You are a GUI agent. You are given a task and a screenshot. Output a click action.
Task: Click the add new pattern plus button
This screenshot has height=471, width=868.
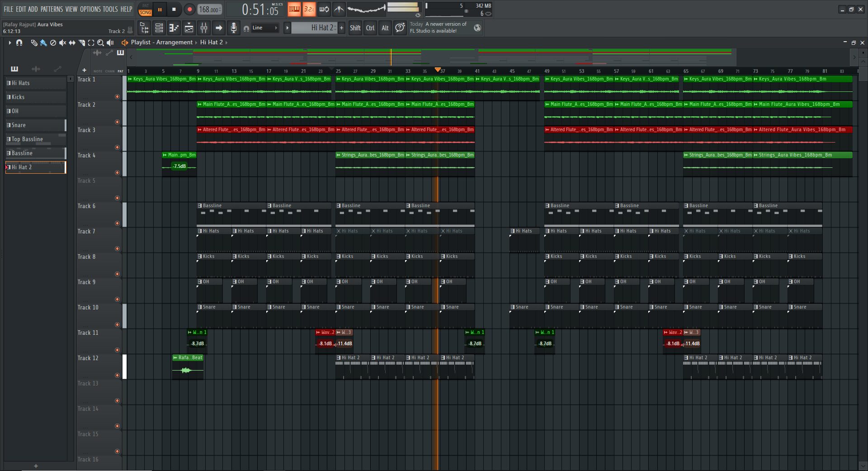coord(341,28)
